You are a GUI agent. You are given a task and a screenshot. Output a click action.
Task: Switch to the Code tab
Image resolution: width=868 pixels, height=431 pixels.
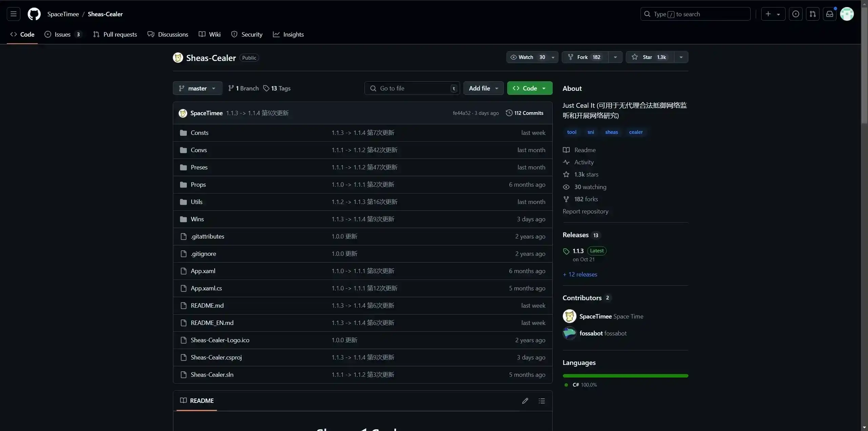(22, 34)
